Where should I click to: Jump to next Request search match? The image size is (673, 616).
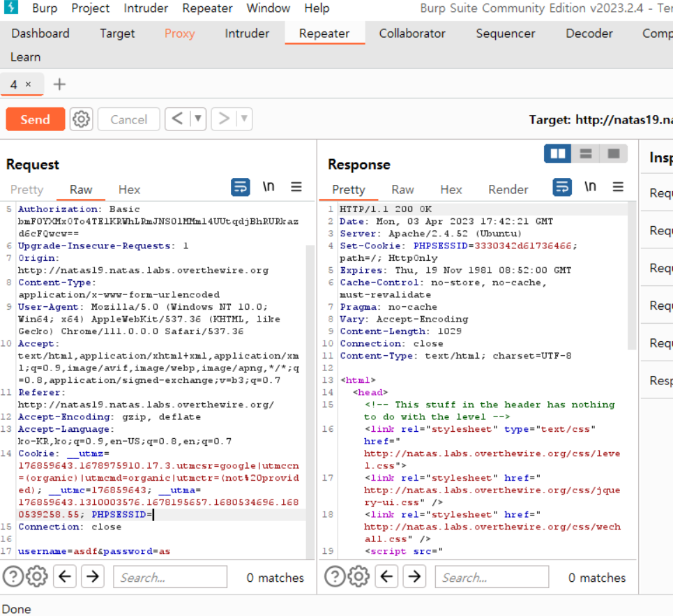[93, 576]
